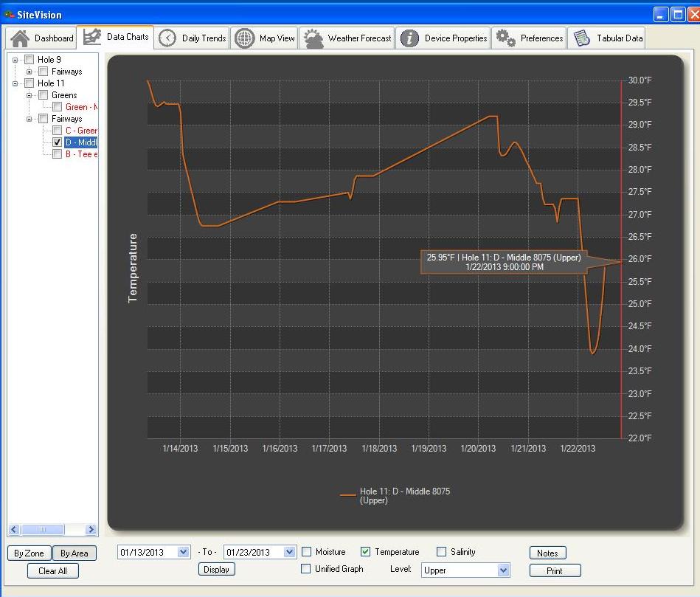This screenshot has width=700, height=597.
Task: Enable the Moisture checkbox
Action: pos(307,552)
